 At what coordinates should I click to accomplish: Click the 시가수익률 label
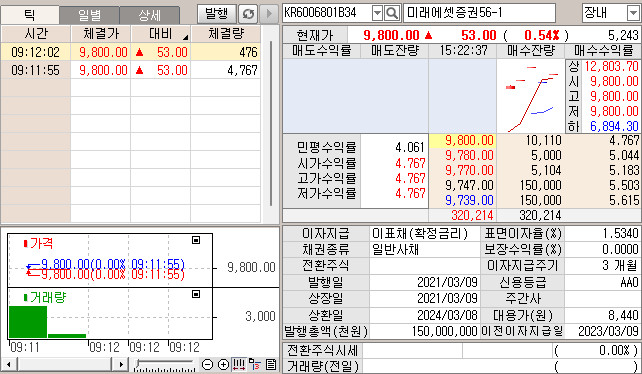point(327,163)
